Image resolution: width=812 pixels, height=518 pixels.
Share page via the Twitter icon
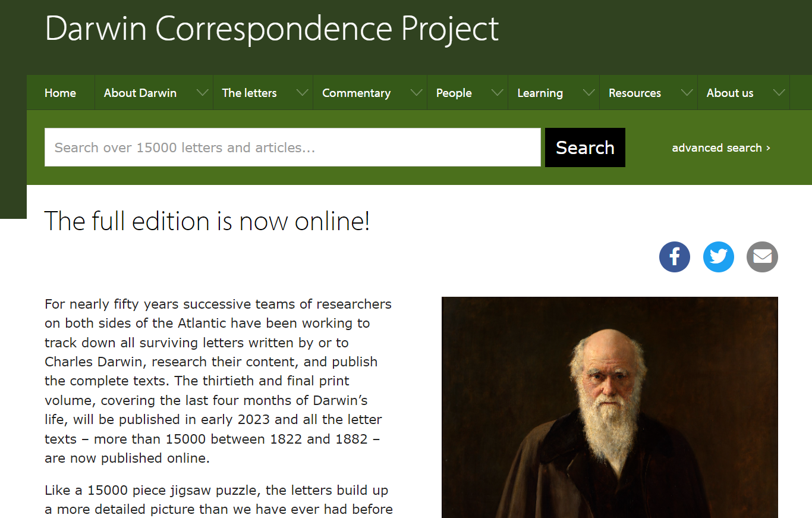[719, 257]
